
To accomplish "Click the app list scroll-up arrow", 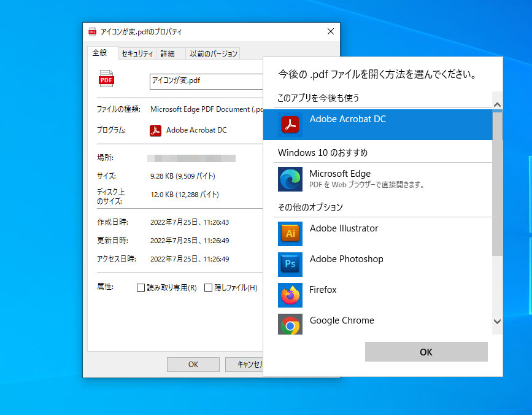I will [498, 105].
